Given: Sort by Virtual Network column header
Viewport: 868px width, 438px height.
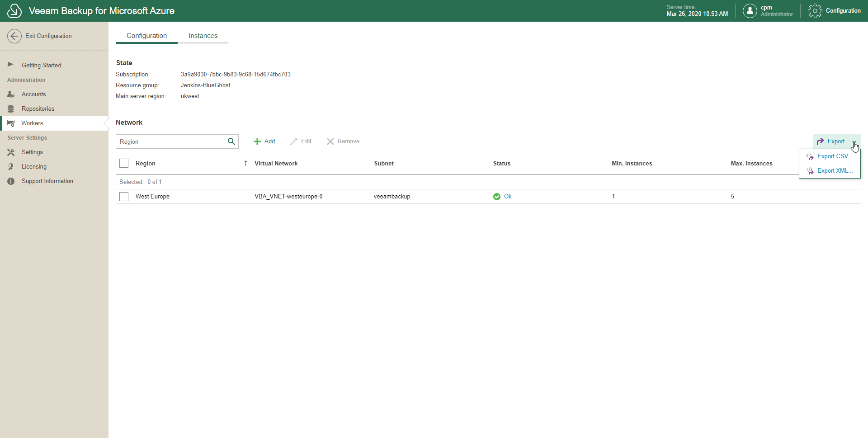Looking at the screenshot, I should (x=276, y=163).
